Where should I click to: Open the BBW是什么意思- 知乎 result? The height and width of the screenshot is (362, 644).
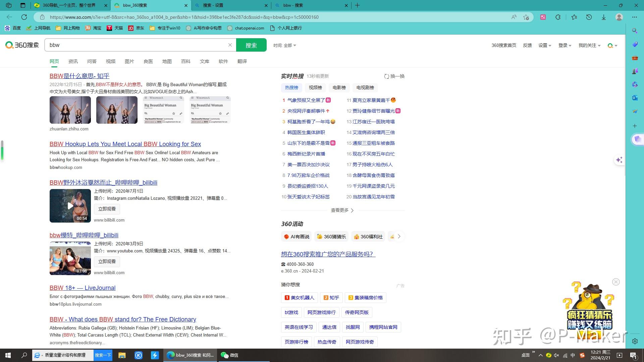click(79, 76)
